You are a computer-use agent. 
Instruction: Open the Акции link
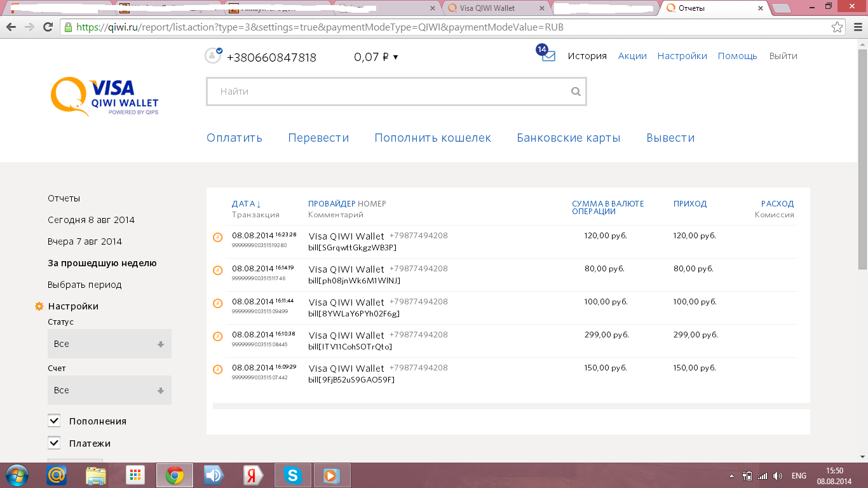[x=632, y=56]
